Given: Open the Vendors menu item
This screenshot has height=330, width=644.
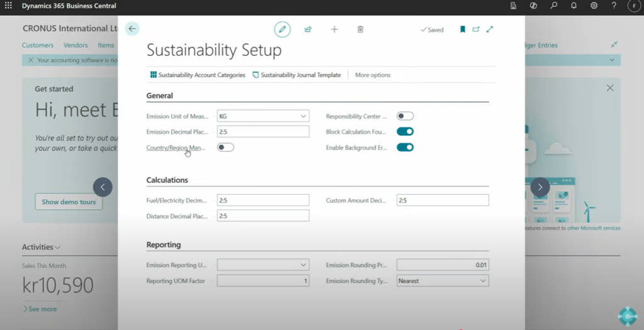Looking at the screenshot, I should tap(75, 45).
